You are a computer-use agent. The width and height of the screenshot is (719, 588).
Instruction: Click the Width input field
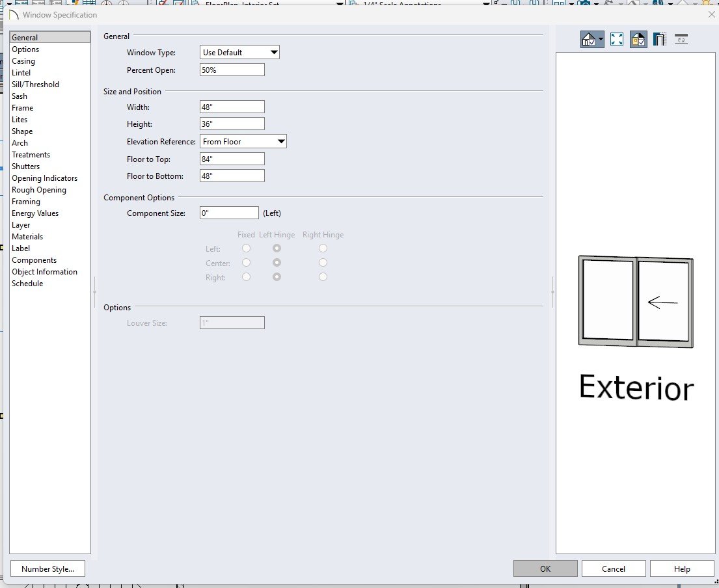pyautogui.click(x=232, y=107)
